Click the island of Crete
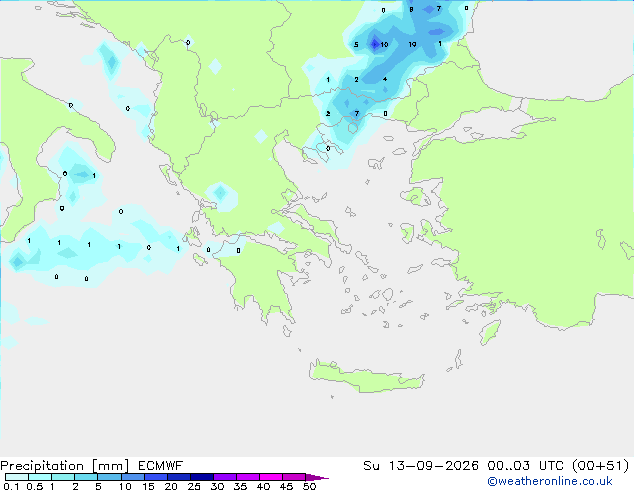Viewport: 634px width, 490px height. click(x=366, y=377)
